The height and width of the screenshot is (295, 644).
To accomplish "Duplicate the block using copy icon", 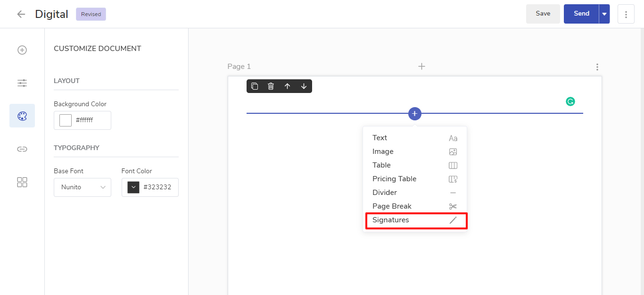I will click(x=255, y=86).
